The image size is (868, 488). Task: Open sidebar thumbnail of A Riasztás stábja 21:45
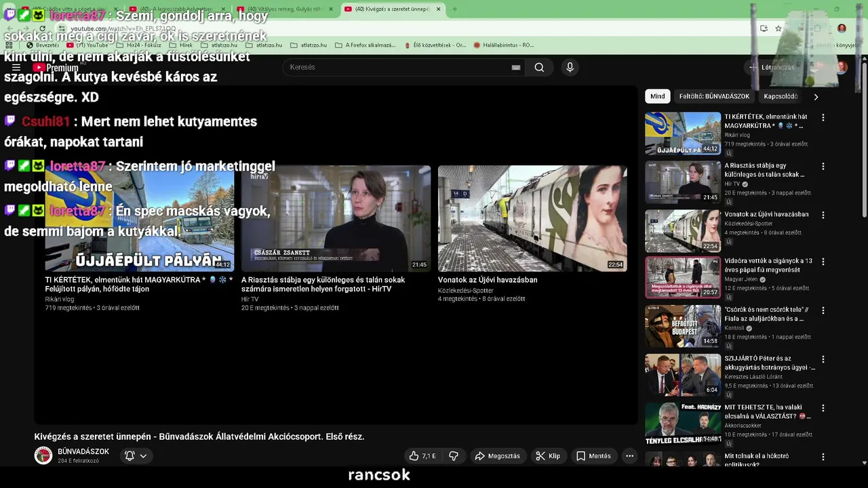tap(683, 182)
